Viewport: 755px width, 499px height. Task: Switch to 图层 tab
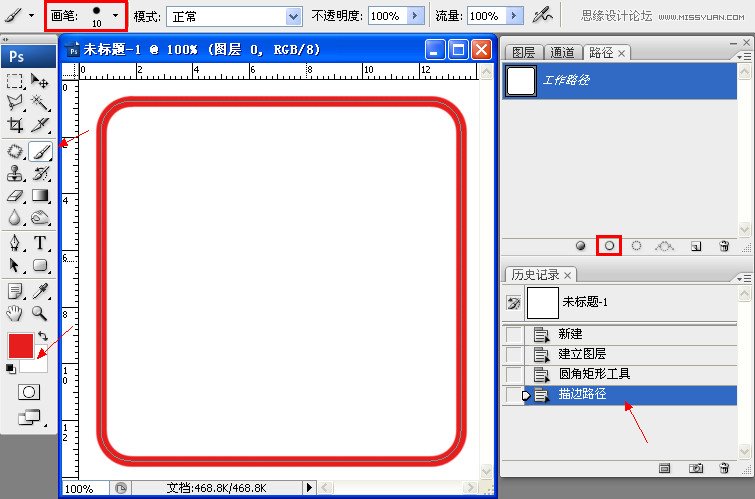click(524, 53)
